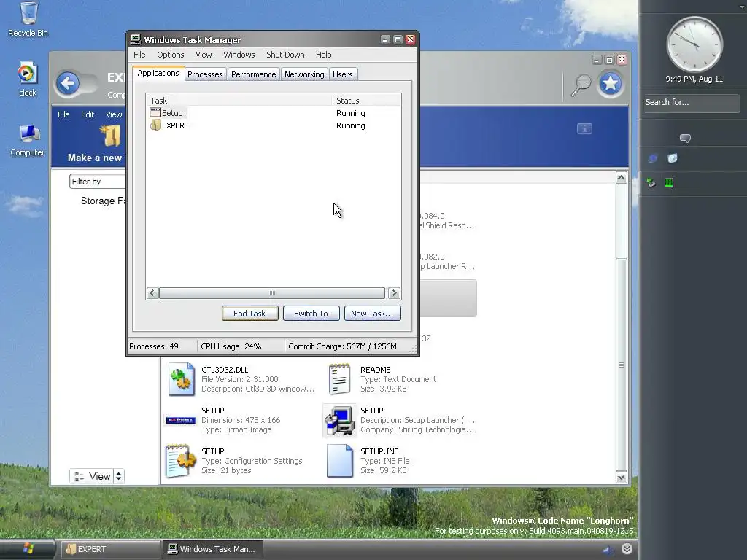Click the magnifier search icon in the EXPERT window
Screen dimensions: 747x560
coord(581,85)
